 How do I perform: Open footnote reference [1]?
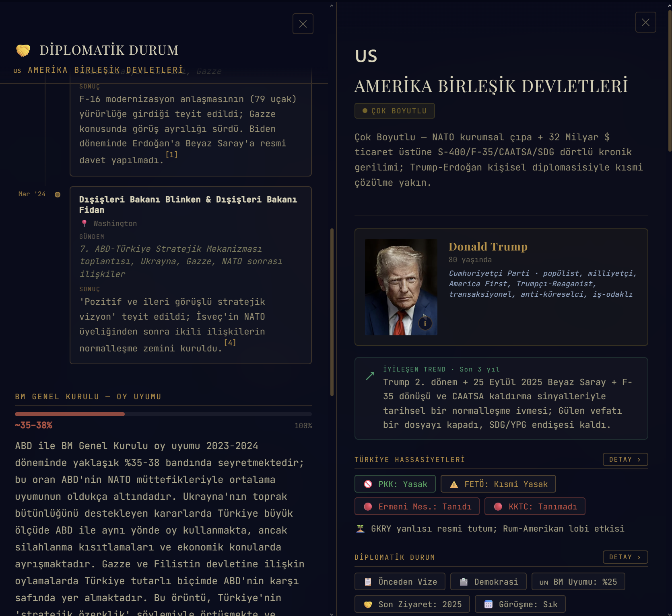point(171,155)
